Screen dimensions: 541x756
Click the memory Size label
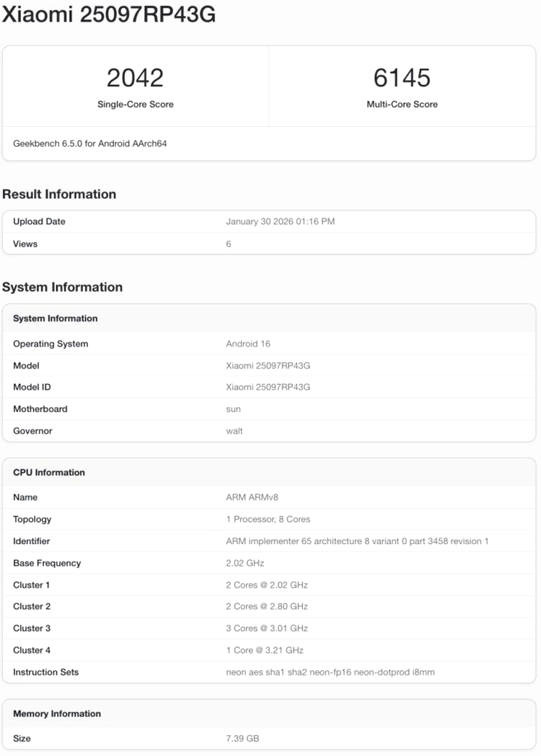click(22, 738)
